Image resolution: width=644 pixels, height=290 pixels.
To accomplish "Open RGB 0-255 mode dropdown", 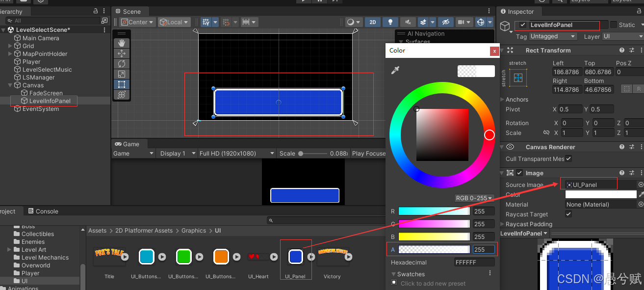I will 474,198.
